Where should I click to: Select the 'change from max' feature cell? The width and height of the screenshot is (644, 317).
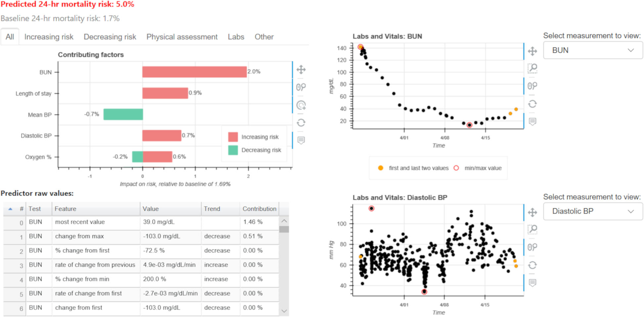[96, 237]
